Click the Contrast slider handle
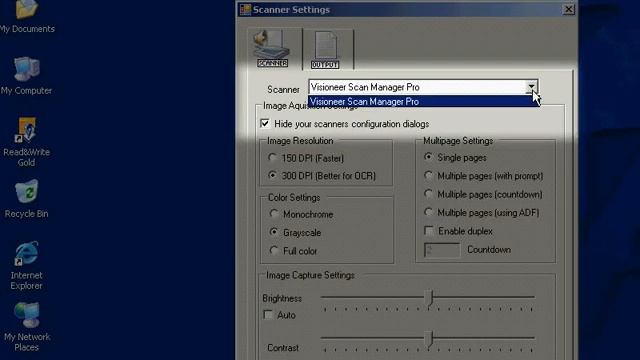 pos(429,339)
